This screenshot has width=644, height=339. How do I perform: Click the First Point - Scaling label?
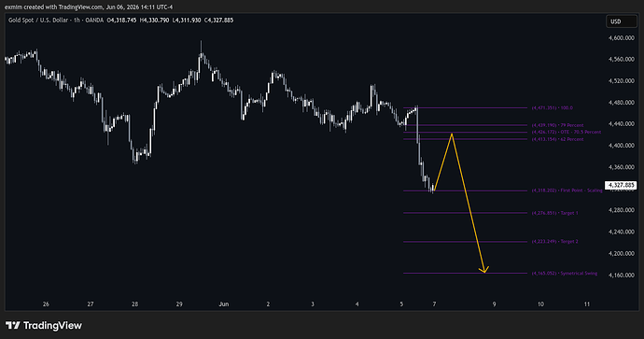[567, 191]
